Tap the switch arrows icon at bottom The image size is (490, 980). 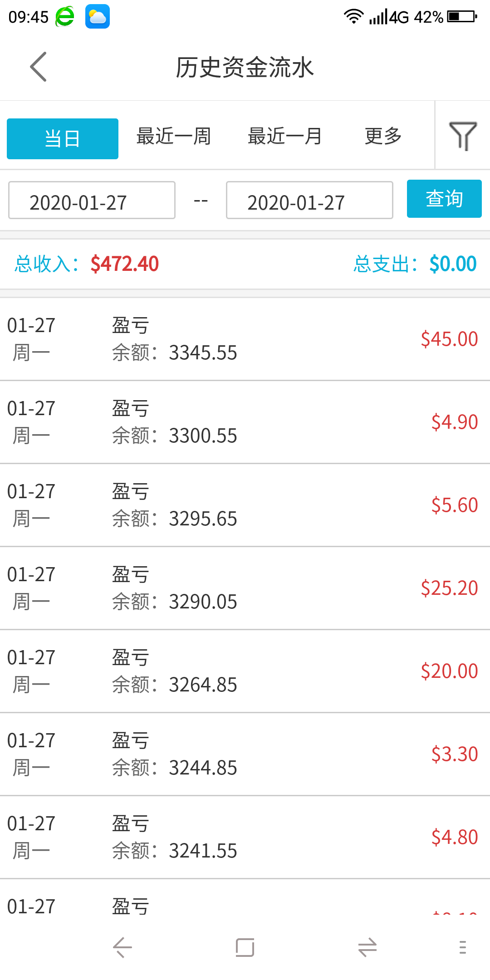click(x=367, y=947)
